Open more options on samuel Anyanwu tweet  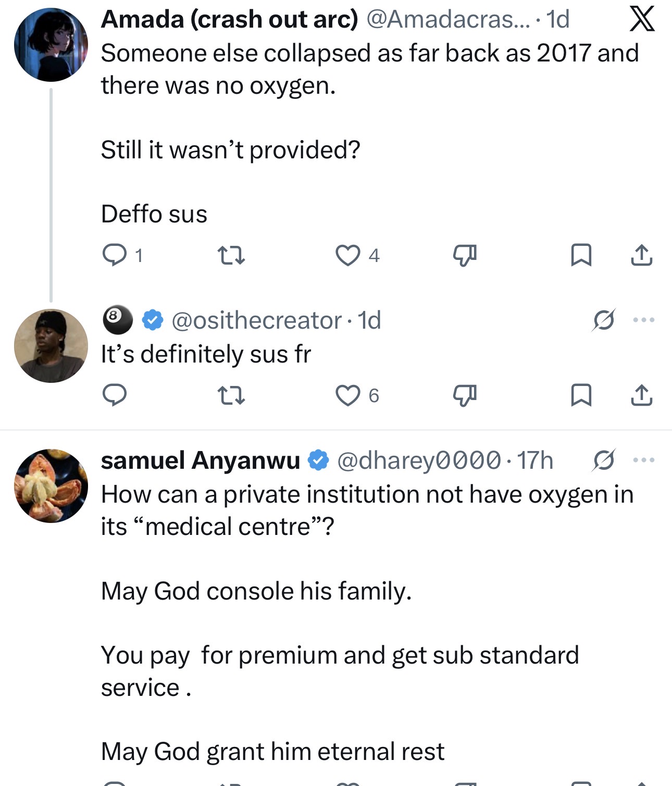[644, 460]
